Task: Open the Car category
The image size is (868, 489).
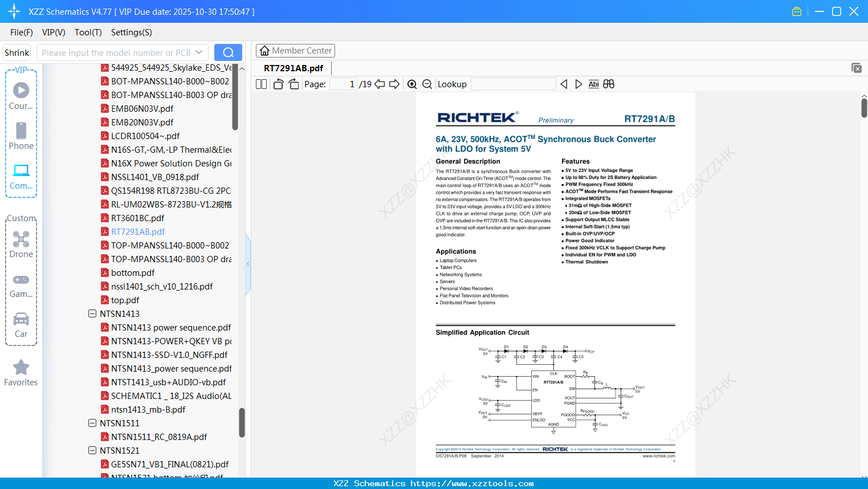Action: (x=21, y=325)
